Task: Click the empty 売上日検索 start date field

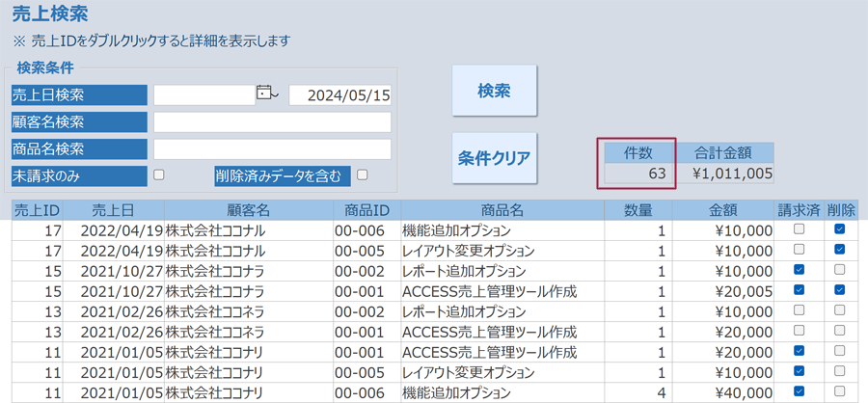Action: [203, 94]
